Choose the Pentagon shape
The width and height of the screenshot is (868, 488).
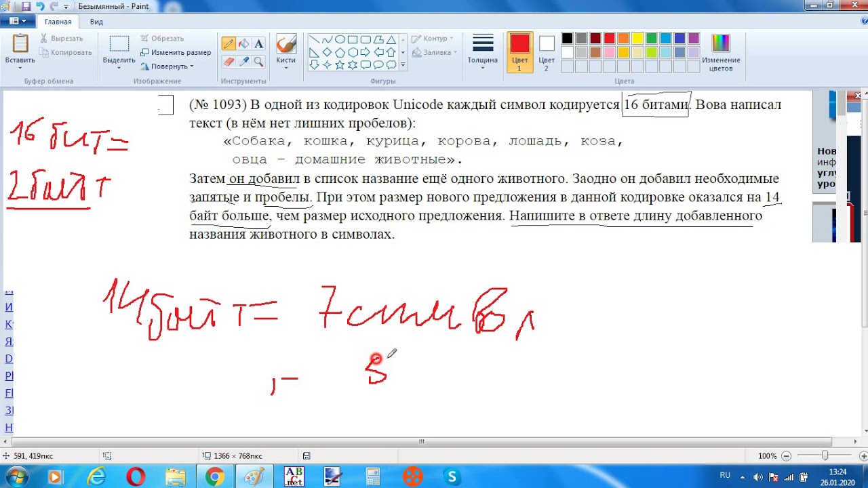point(340,52)
